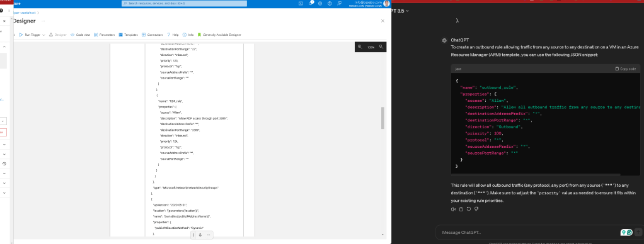Open Azure portal settings gear

point(320,3)
